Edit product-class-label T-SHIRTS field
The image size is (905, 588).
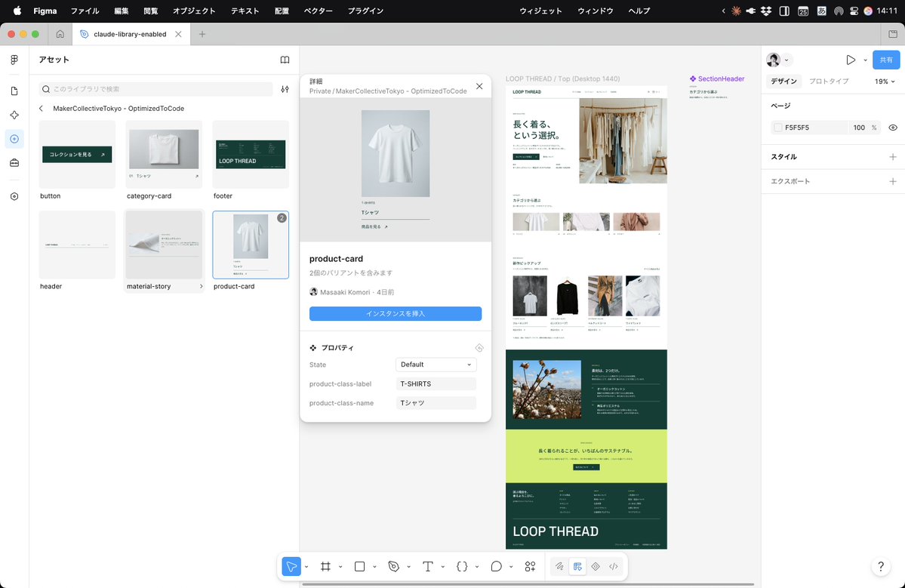[436, 383]
